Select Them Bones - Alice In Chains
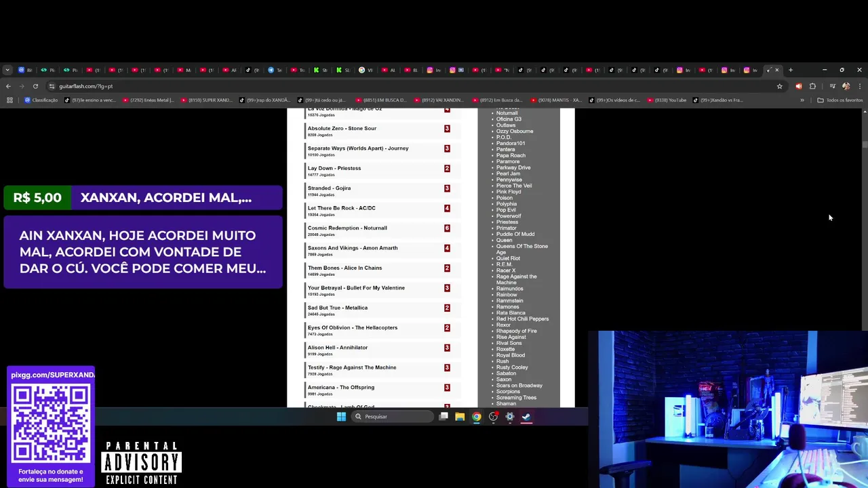868x488 pixels. tap(344, 268)
